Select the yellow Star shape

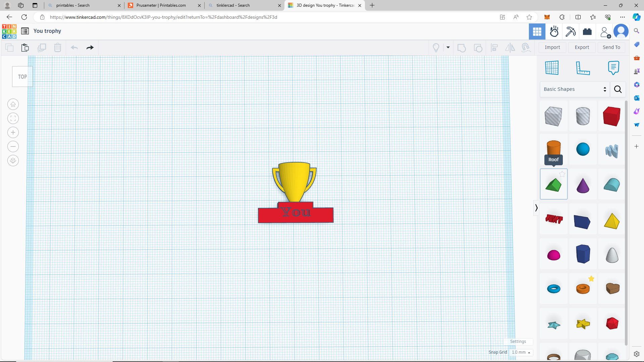tap(583, 324)
